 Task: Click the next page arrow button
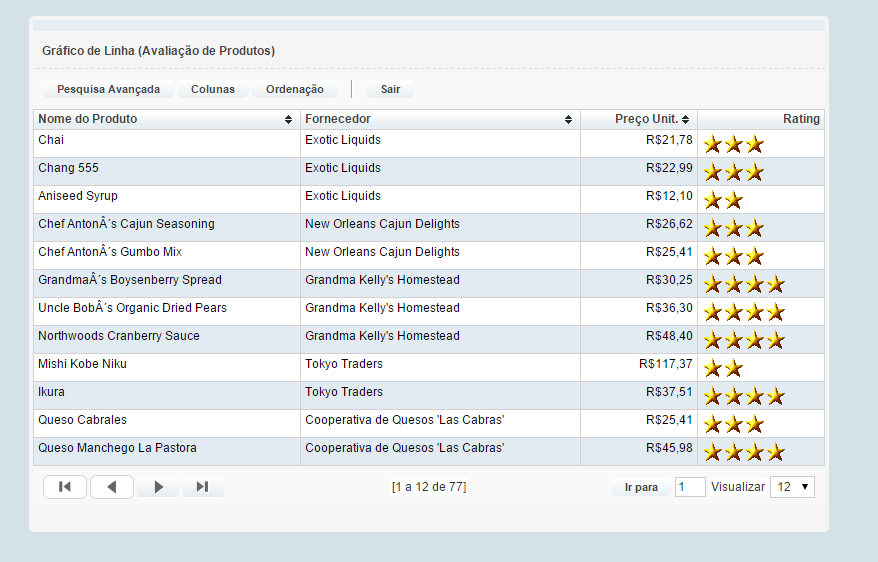(158, 487)
